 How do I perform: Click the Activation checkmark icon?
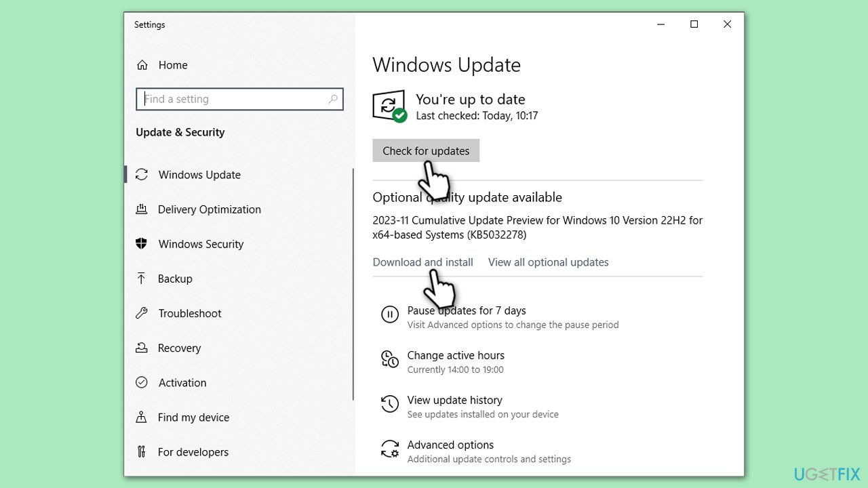[142, 382]
